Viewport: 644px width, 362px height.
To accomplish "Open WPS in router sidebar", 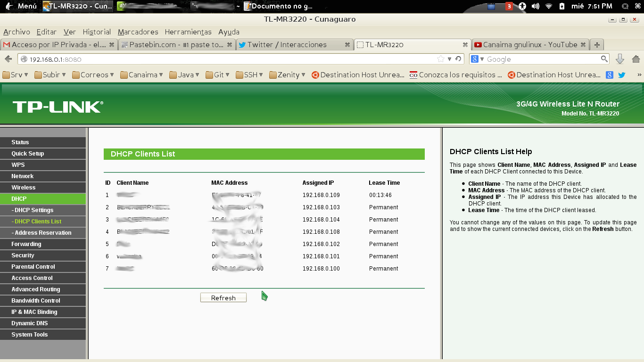I will [x=43, y=165].
